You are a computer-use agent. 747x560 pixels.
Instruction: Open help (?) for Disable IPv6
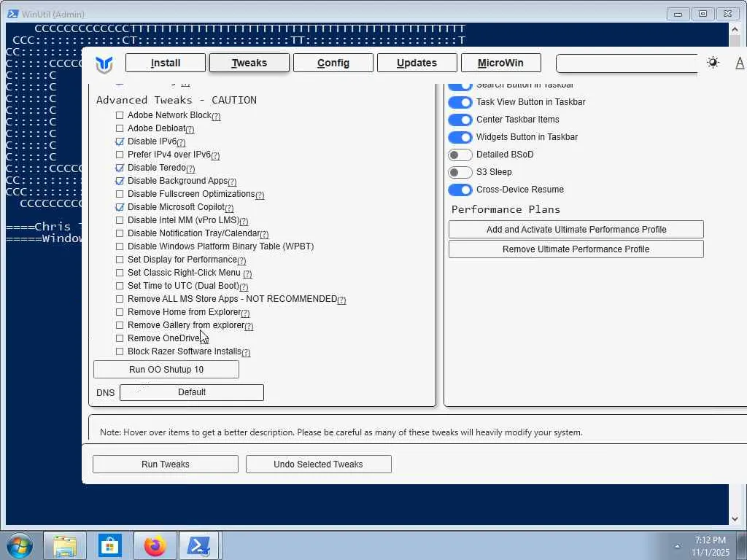click(x=181, y=142)
